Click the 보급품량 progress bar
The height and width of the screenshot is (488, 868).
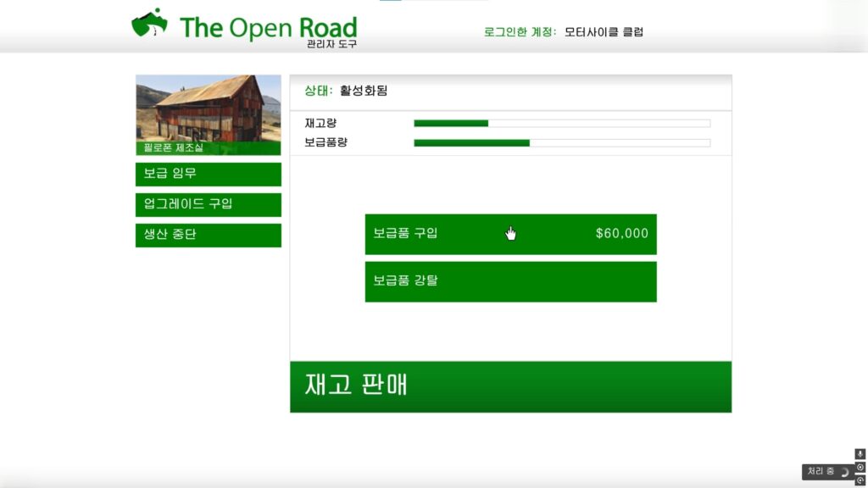click(561, 142)
